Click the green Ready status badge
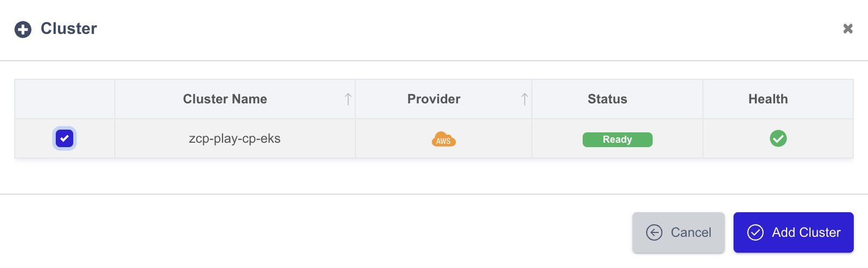Image resolution: width=868 pixels, height=268 pixels. point(618,139)
